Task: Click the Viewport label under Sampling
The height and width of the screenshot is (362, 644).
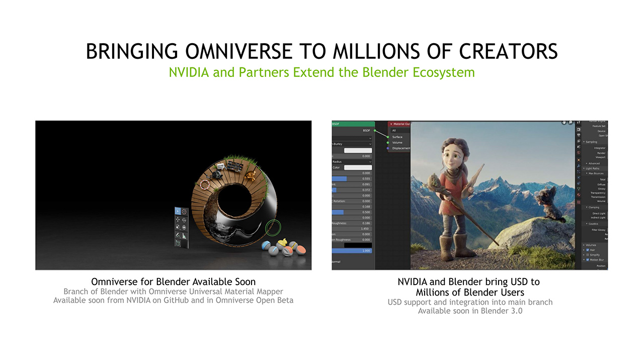Action: pos(601,157)
